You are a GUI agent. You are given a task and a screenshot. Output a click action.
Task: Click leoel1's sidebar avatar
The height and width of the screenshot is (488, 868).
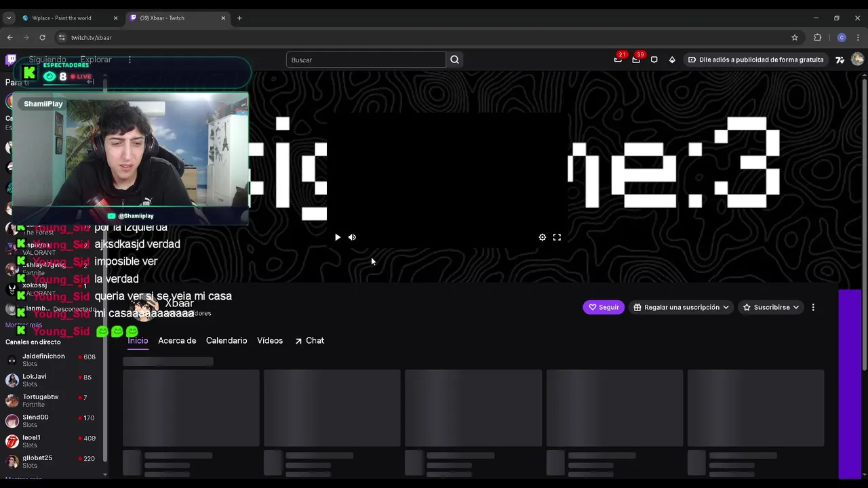coord(12,441)
